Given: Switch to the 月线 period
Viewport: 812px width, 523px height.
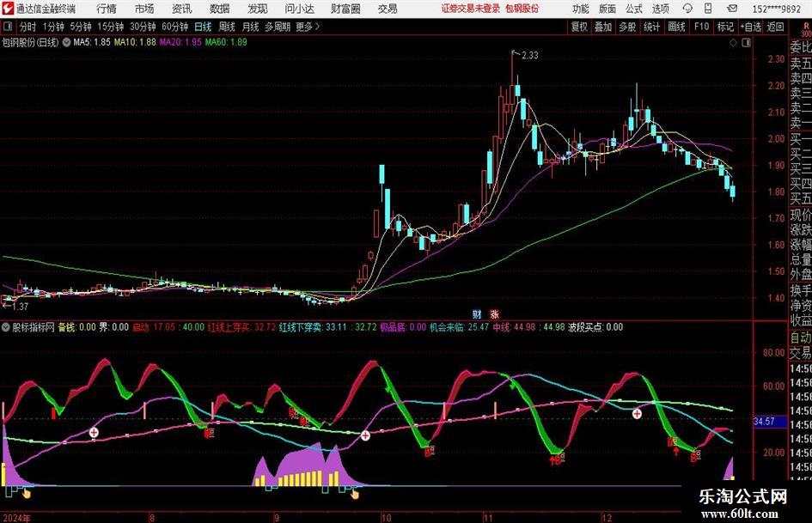Looking at the screenshot, I should click(251, 27).
